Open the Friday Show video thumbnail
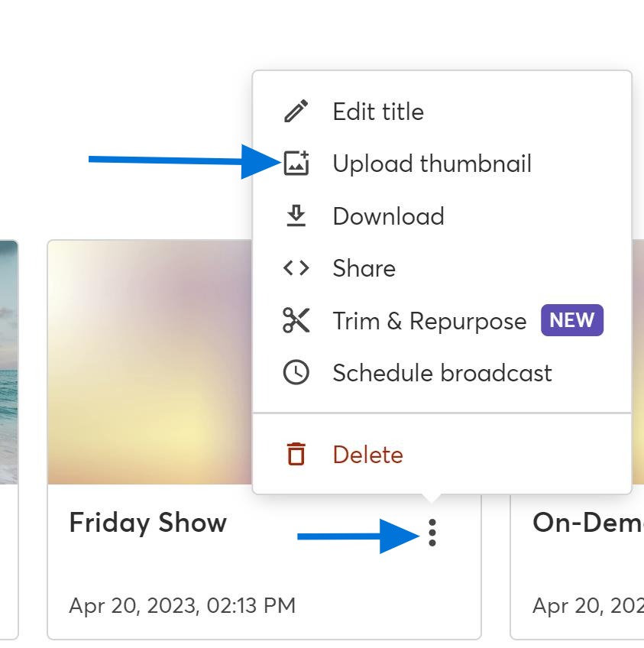 (x=149, y=359)
